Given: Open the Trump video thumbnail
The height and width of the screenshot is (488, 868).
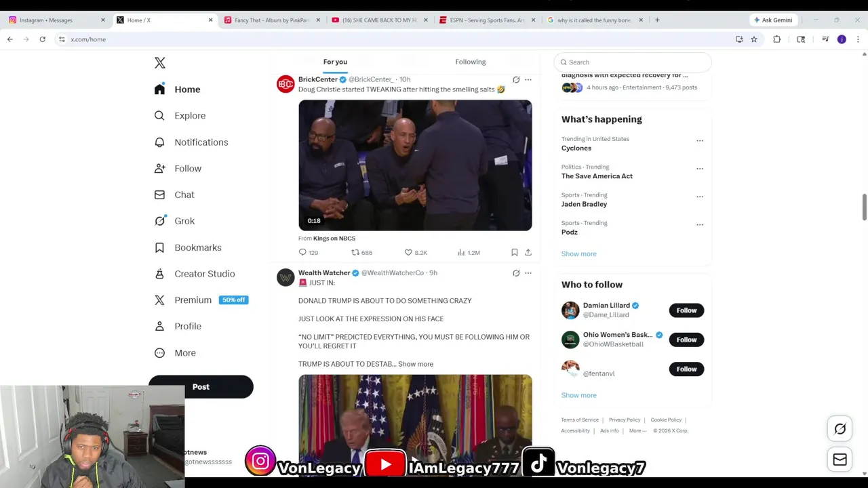Looking at the screenshot, I should [x=415, y=425].
